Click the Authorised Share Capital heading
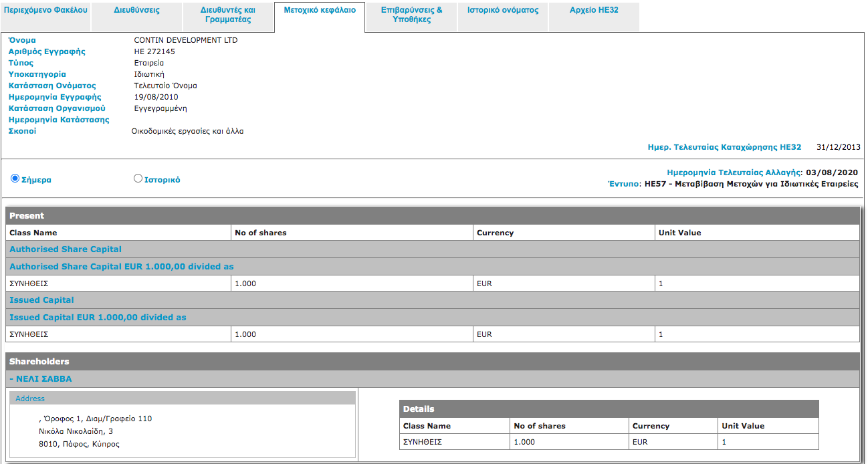 tap(66, 249)
